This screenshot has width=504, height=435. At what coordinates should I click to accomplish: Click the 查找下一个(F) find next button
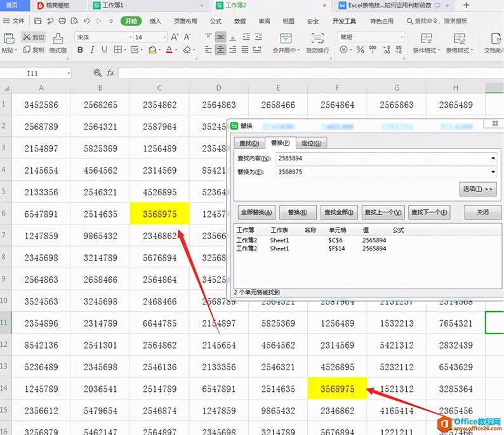point(429,212)
